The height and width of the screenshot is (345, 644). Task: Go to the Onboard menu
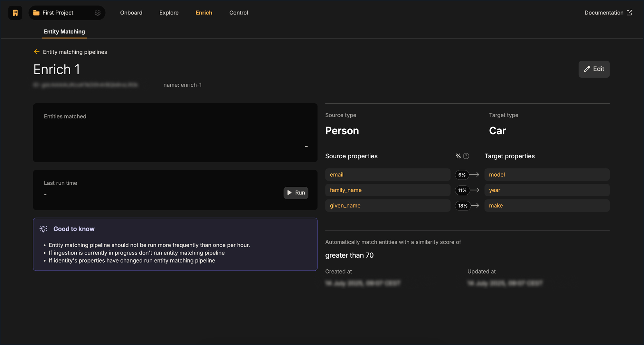point(131,13)
